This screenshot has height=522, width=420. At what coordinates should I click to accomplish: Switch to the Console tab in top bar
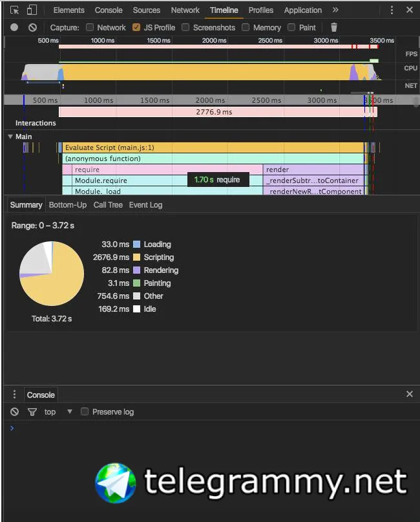point(109,10)
